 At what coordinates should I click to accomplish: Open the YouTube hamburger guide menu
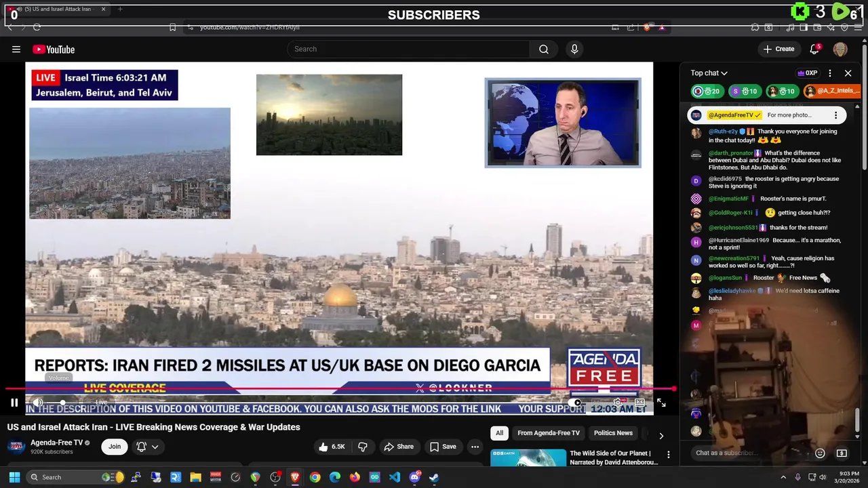tap(16, 49)
